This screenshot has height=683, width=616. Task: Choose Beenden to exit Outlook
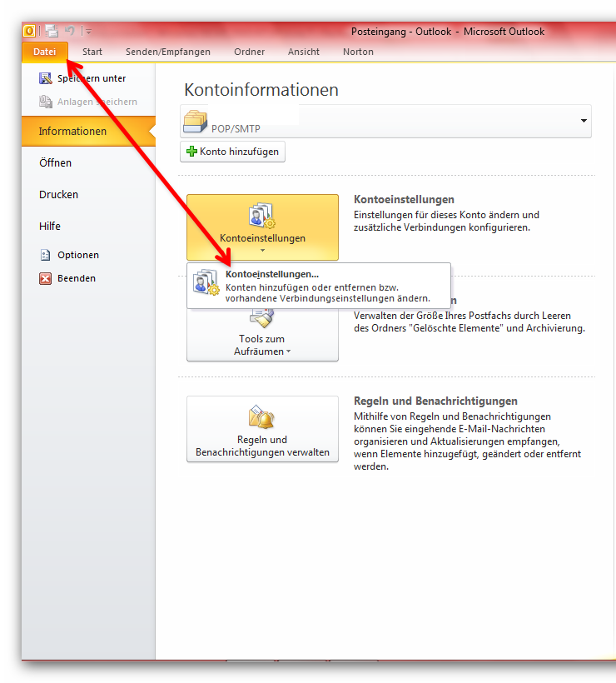(77, 278)
